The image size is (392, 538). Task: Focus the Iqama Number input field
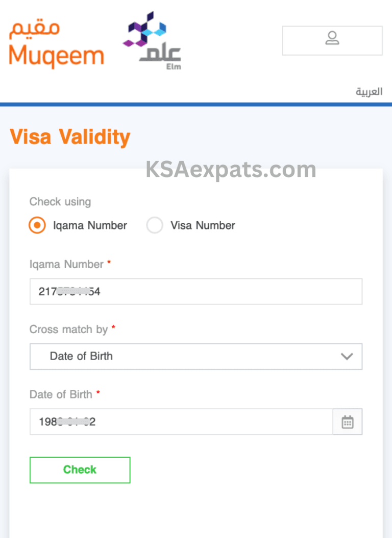[x=196, y=291]
